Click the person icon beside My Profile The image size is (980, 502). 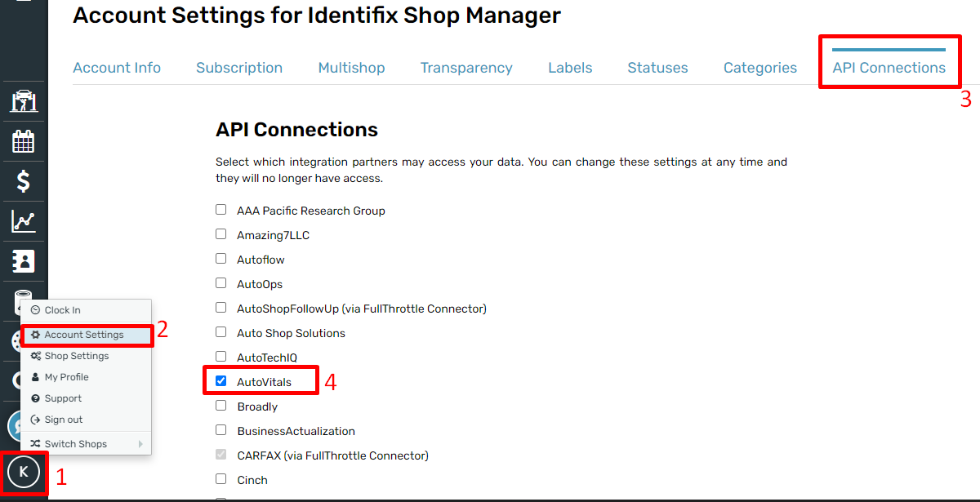35,377
